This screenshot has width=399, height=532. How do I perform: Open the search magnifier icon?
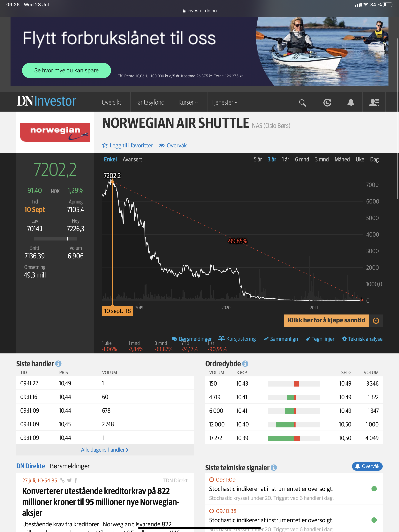pos(303,103)
